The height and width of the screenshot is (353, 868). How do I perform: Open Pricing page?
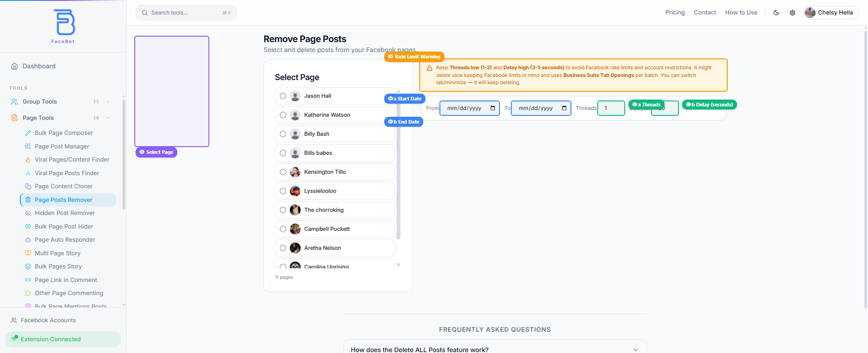click(x=675, y=13)
